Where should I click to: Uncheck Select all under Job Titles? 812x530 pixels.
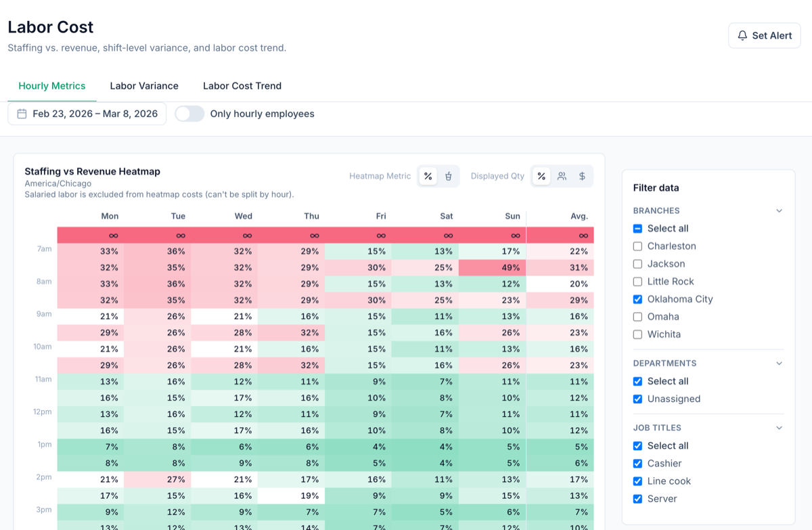pyautogui.click(x=637, y=446)
